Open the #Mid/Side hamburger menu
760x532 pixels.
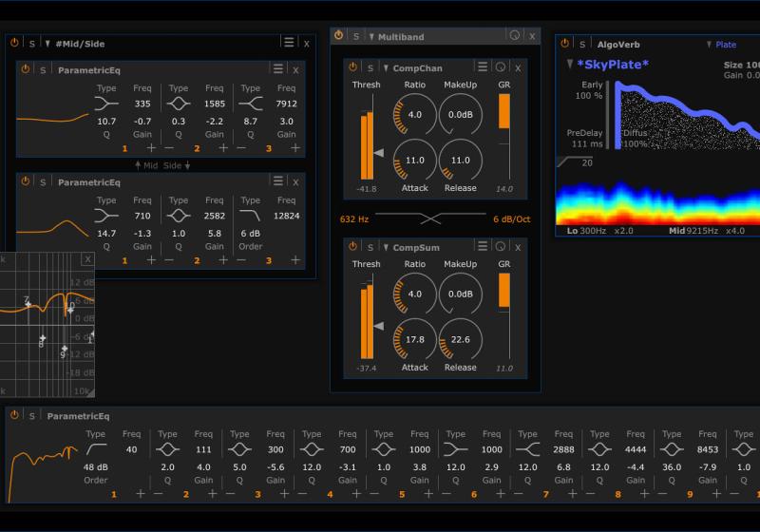(x=289, y=42)
